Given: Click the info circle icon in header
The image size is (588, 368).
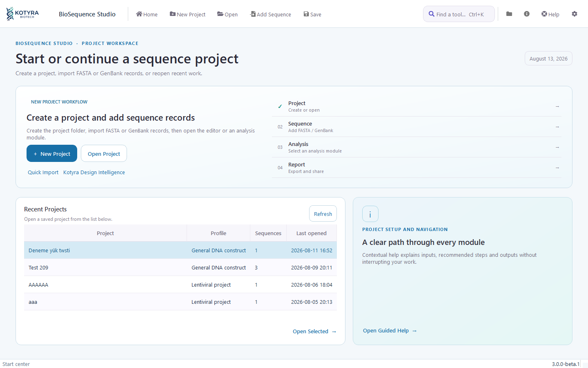Looking at the screenshot, I should 527,14.
